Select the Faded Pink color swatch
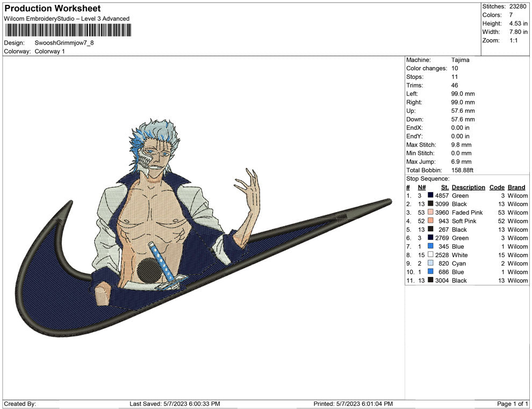This screenshot has width=532, height=409. [430, 212]
